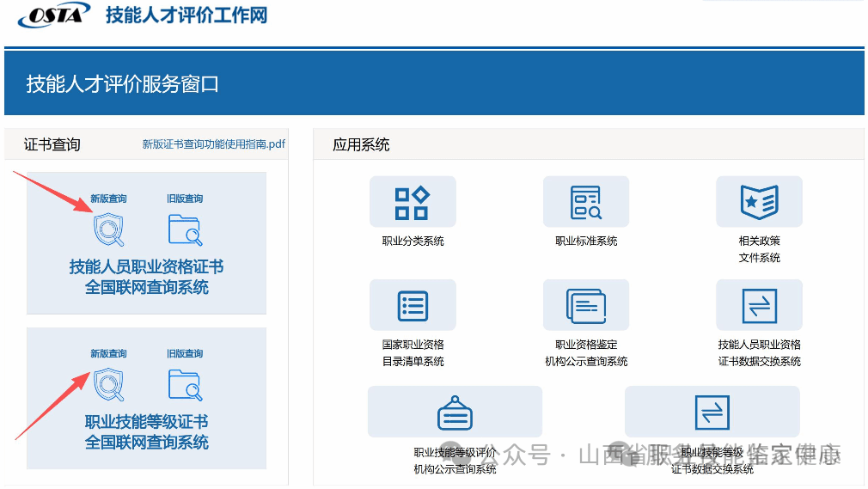Open the 职业标准系统 search icon

[586, 203]
